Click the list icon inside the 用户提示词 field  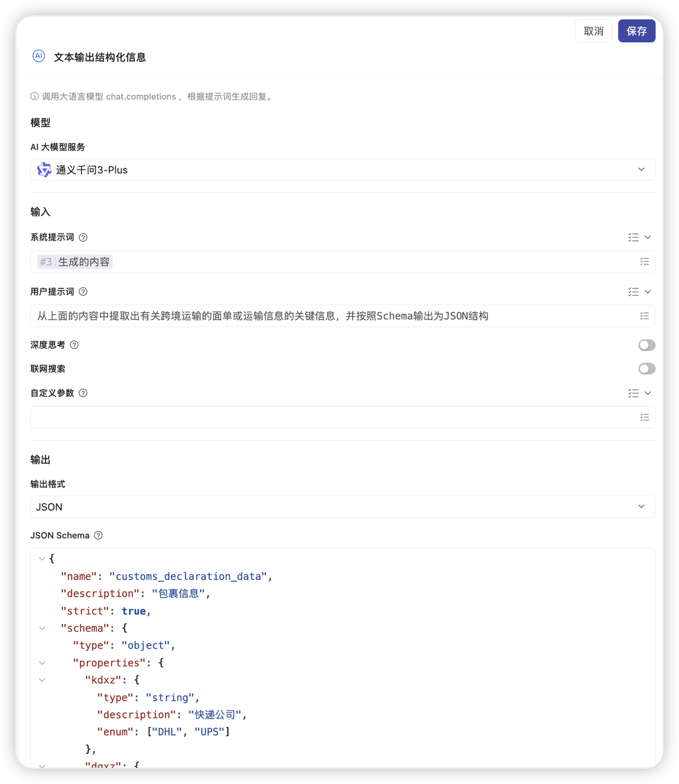[x=644, y=316]
